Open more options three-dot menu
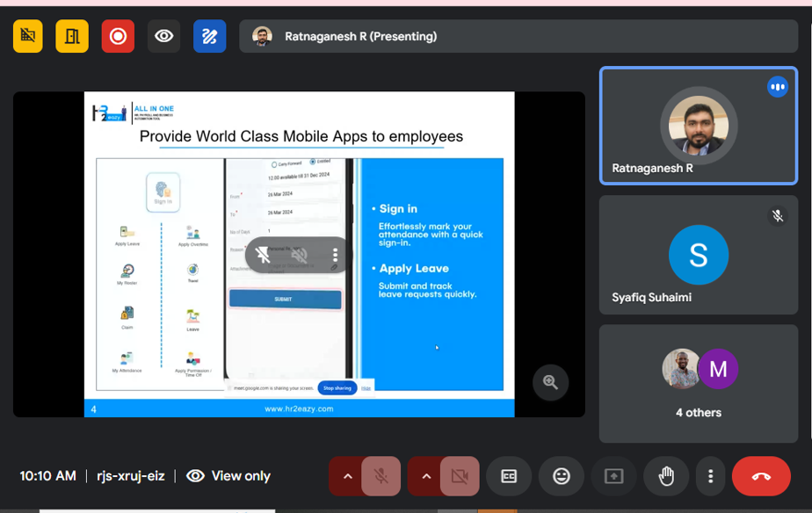The image size is (812, 513). (710, 476)
